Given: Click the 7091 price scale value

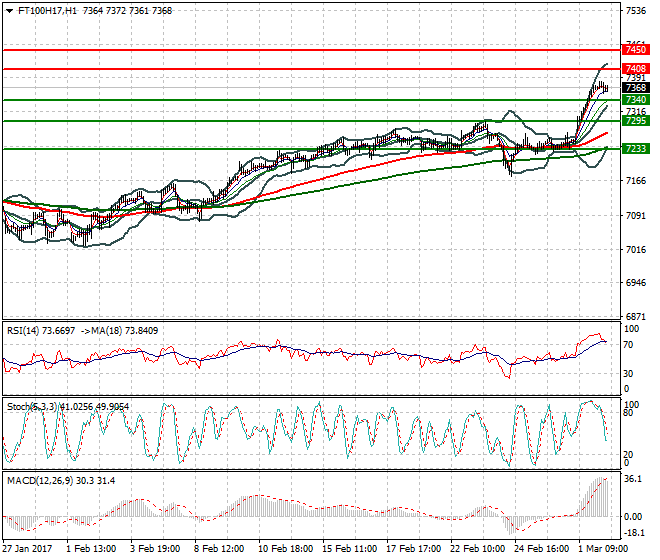Looking at the screenshot, I should (636, 216).
